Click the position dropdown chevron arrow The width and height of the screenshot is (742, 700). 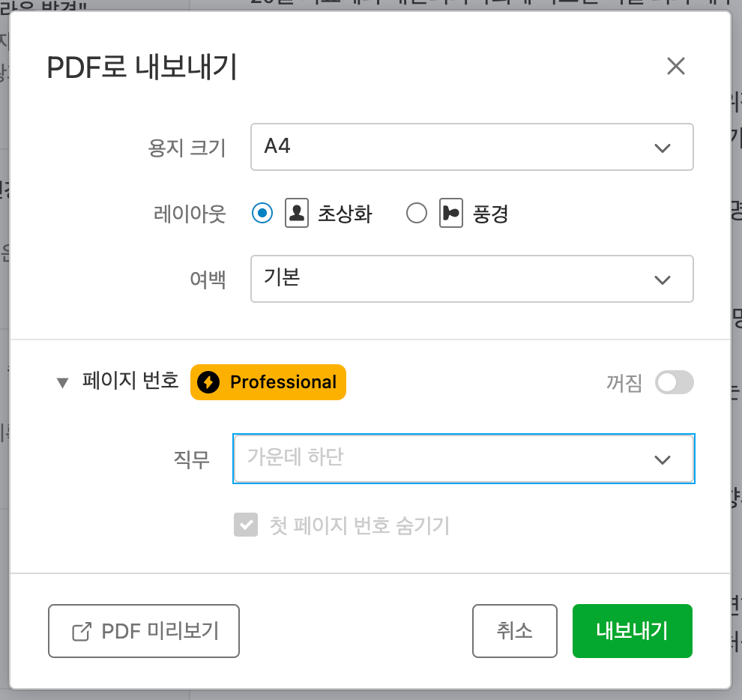click(x=662, y=459)
